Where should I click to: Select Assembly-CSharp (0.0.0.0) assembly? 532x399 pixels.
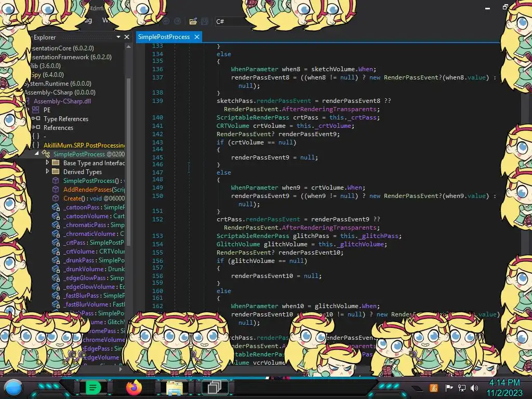pyautogui.click(x=60, y=92)
